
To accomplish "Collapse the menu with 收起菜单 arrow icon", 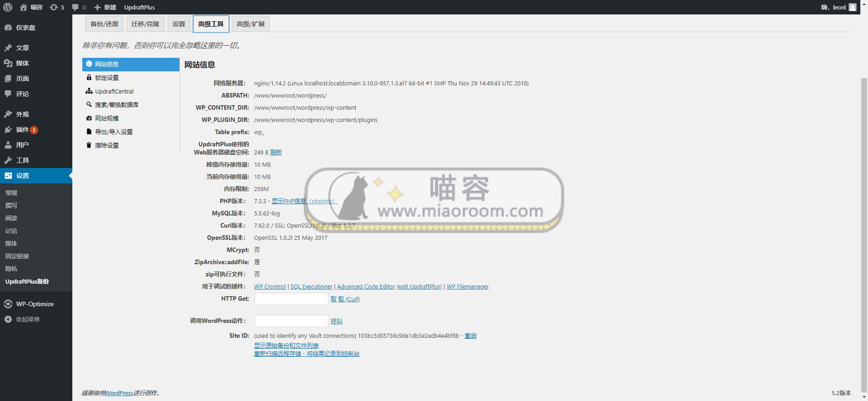I will tap(8, 319).
